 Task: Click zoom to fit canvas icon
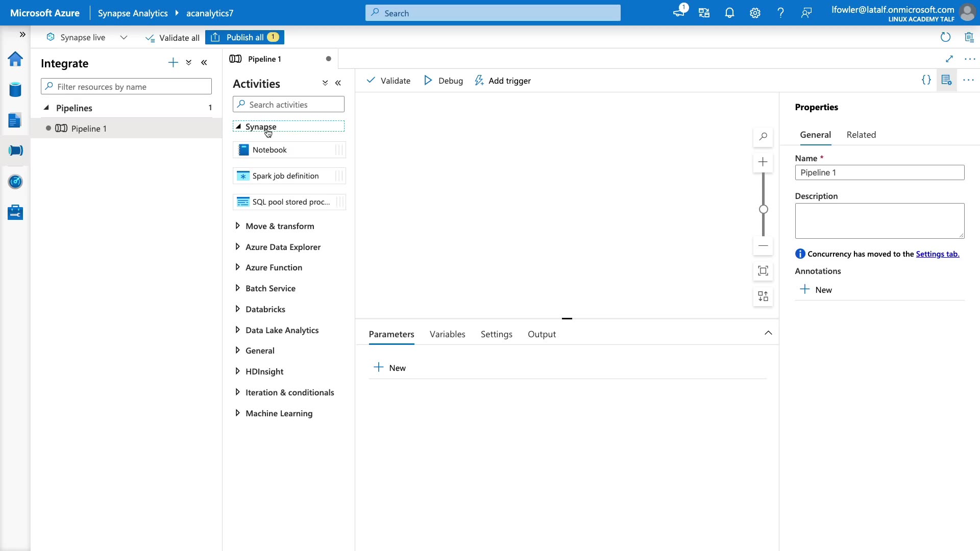click(x=763, y=271)
